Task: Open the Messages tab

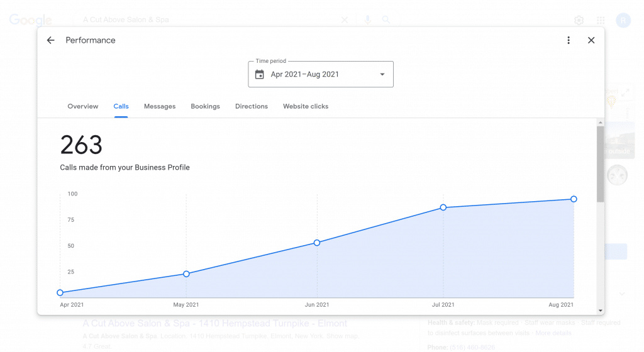Action: point(160,106)
